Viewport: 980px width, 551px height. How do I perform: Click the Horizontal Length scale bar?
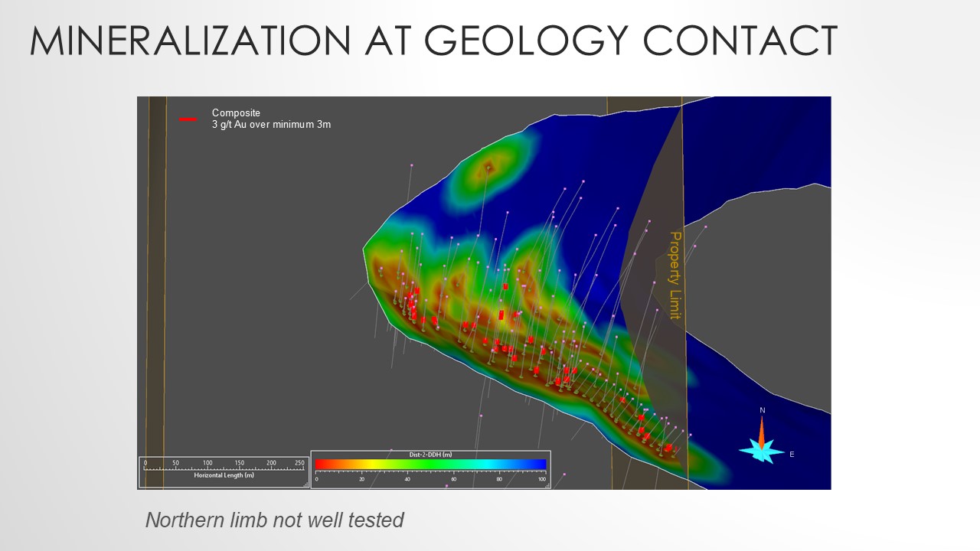[x=224, y=468]
